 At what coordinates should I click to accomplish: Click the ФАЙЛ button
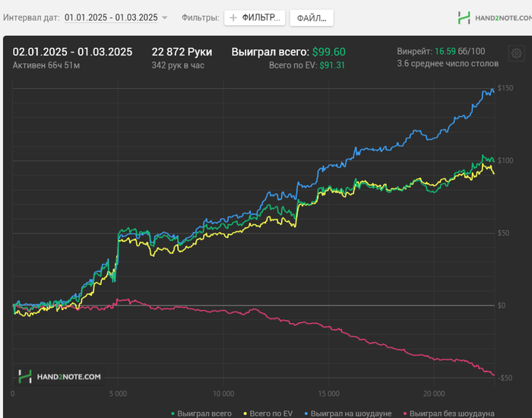312,18
